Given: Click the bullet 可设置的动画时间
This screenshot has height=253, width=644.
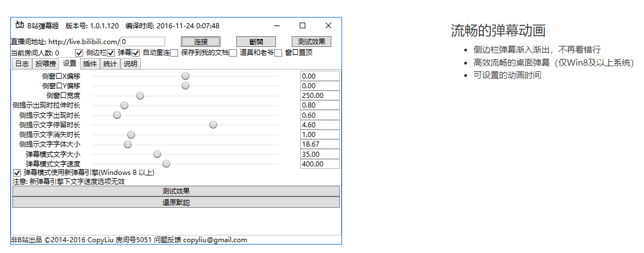Looking at the screenshot, I should (507, 75).
